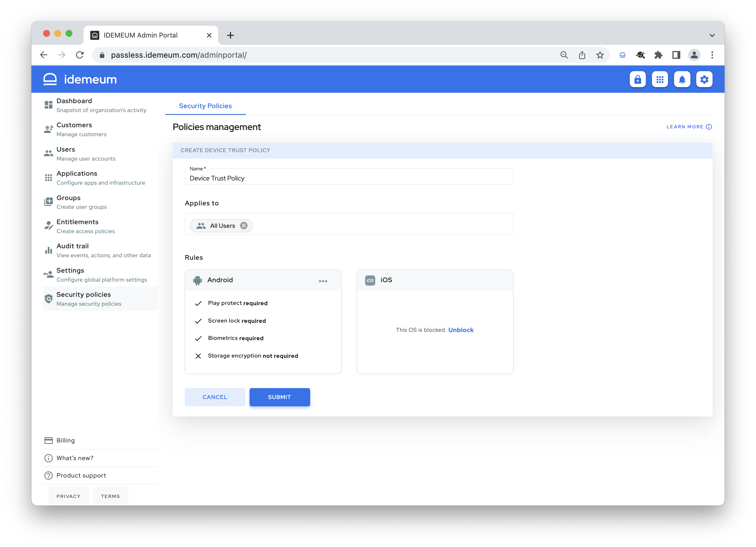Open the apps grid icon in the header
The width and height of the screenshot is (756, 547).
click(660, 79)
